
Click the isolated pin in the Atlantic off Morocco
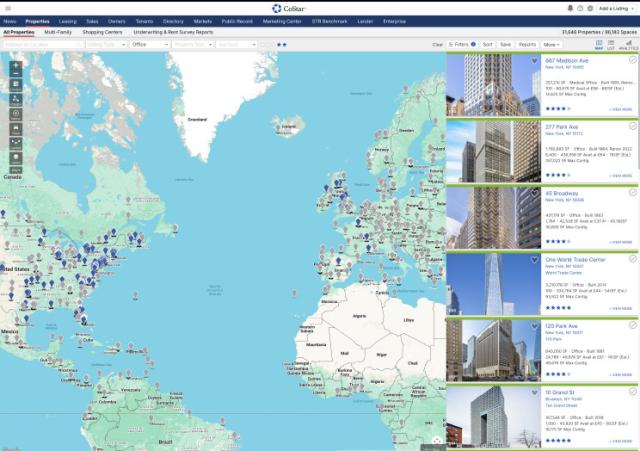pos(294,293)
